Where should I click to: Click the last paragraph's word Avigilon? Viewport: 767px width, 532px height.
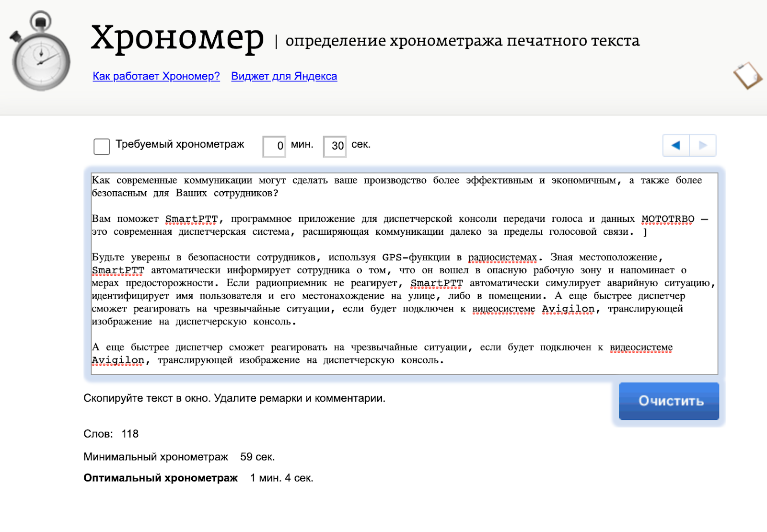coord(118,360)
